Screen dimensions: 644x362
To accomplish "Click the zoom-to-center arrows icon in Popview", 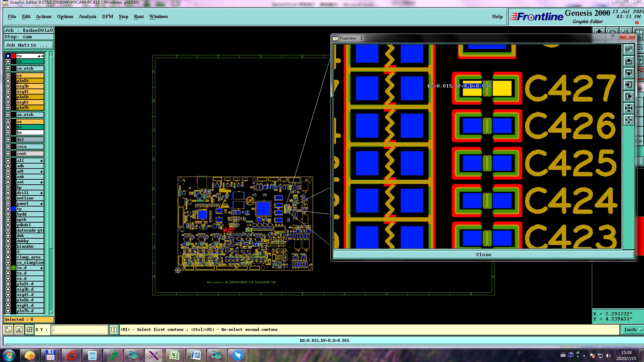I will pos(629,108).
